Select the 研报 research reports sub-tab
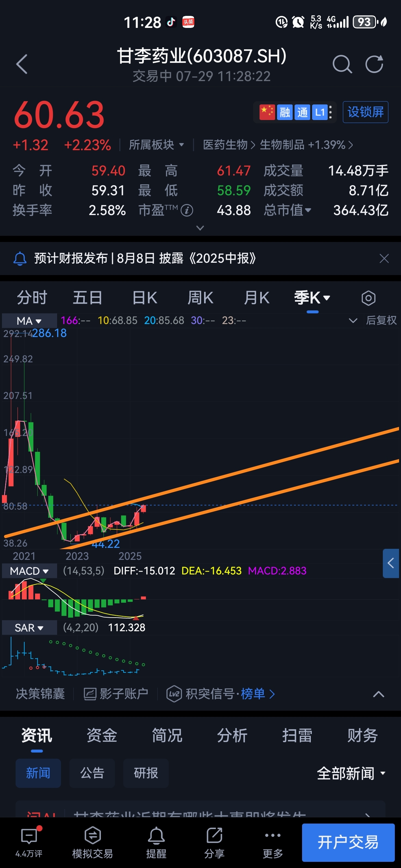 coord(146,773)
